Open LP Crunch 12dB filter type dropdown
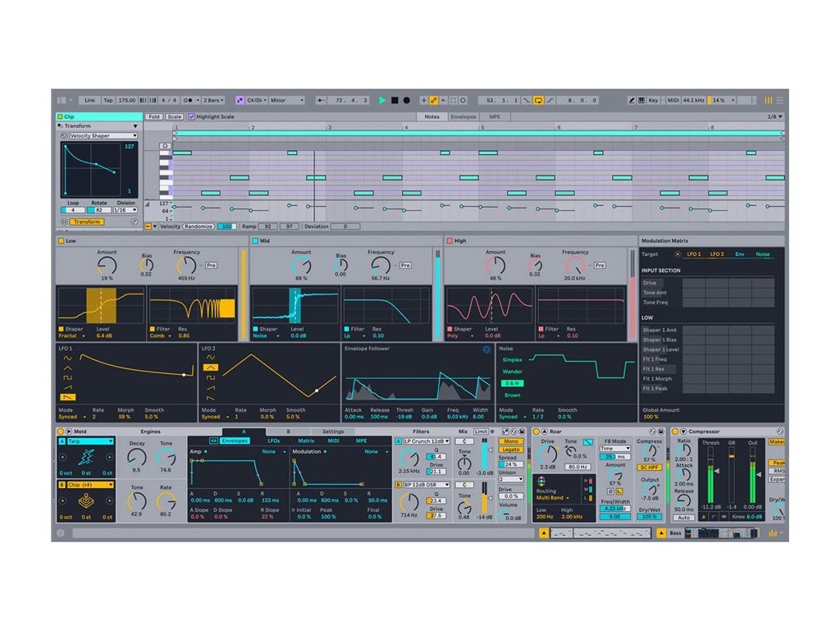This screenshot has height=630, width=840. coord(427,441)
